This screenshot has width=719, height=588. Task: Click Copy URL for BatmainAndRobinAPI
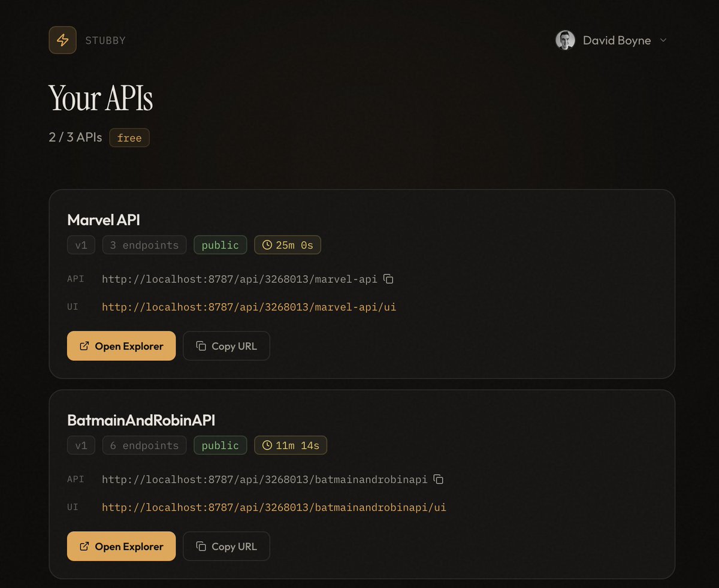click(x=226, y=546)
